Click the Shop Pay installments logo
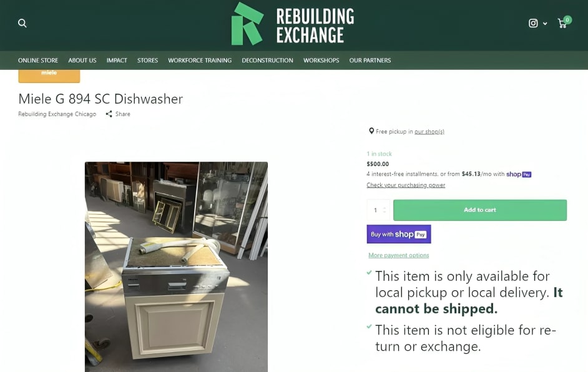The width and height of the screenshot is (588, 372). (x=519, y=174)
